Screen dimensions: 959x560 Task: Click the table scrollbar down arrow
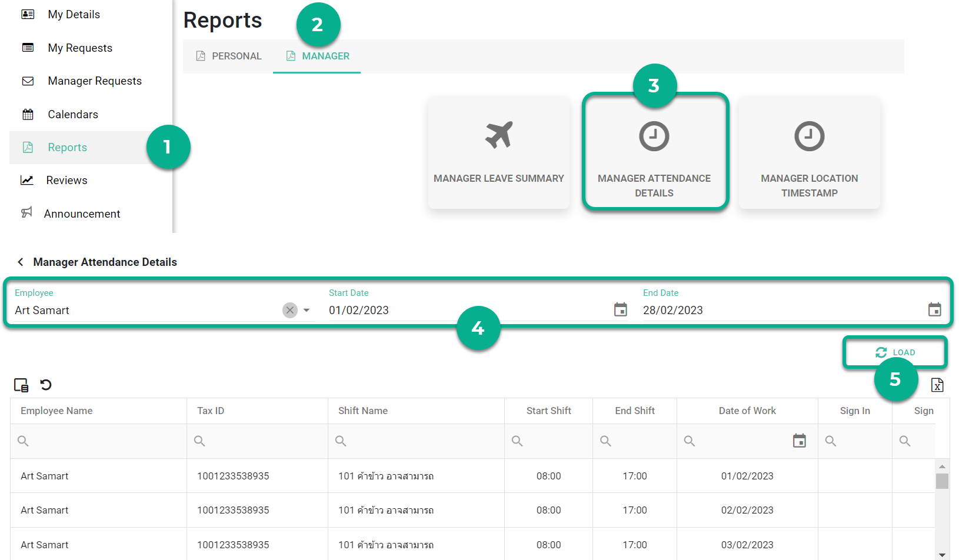[942, 555]
